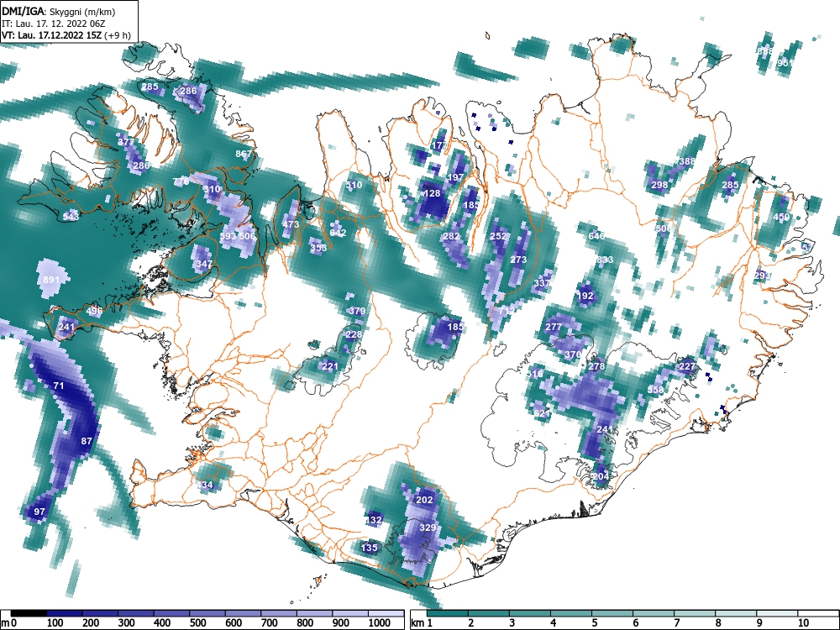Click the 473 visibility value
The height and width of the screenshot is (630, 840).
291,224
